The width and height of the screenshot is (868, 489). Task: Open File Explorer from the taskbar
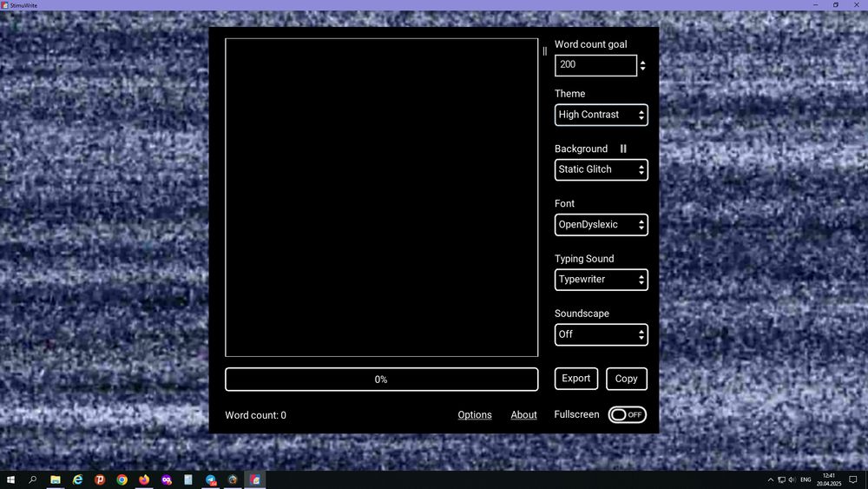tap(56, 479)
